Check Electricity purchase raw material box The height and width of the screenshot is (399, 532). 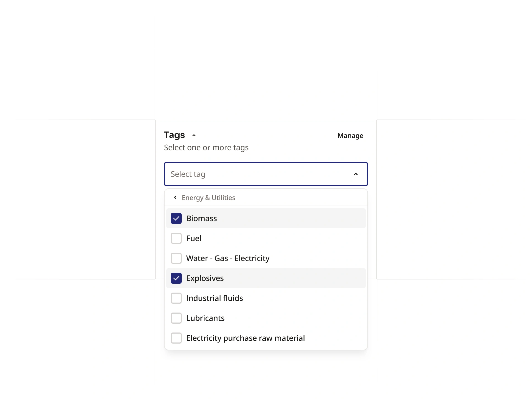click(176, 338)
